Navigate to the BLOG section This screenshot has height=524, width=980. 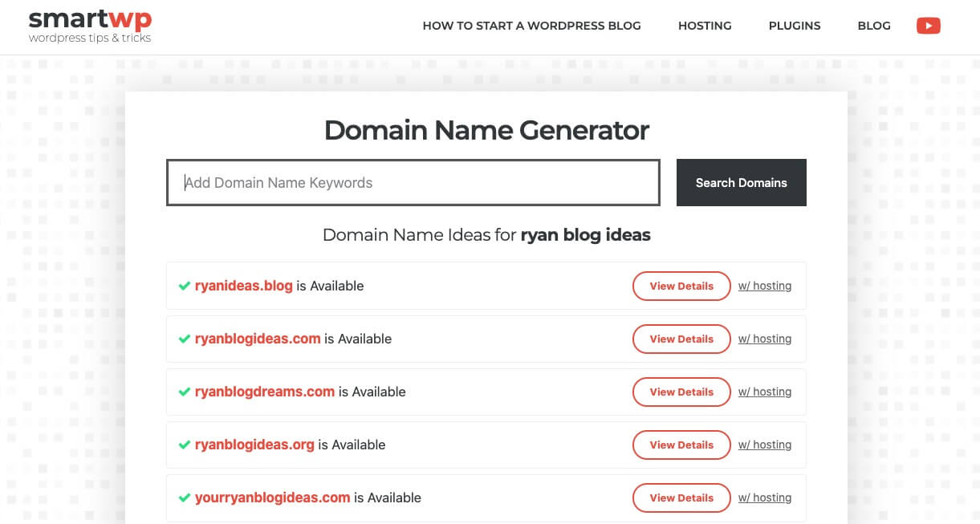pyautogui.click(x=873, y=25)
